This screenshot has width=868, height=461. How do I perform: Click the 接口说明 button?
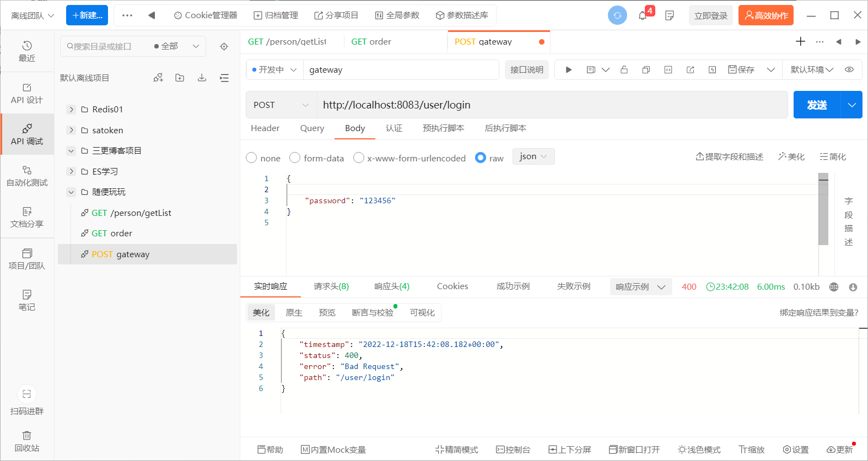(527, 69)
